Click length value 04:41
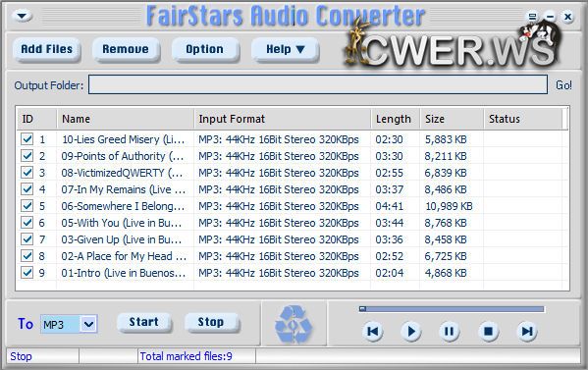 click(390, 206)
